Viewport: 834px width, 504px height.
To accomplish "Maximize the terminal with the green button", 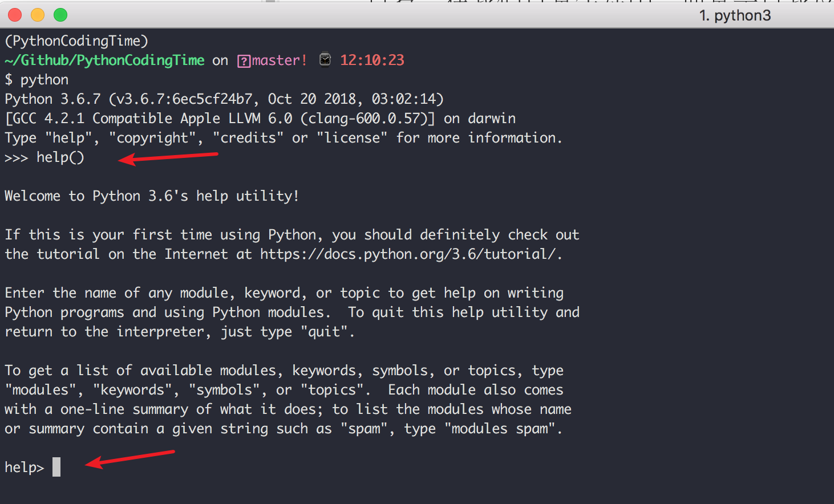I will coord(60,15).
